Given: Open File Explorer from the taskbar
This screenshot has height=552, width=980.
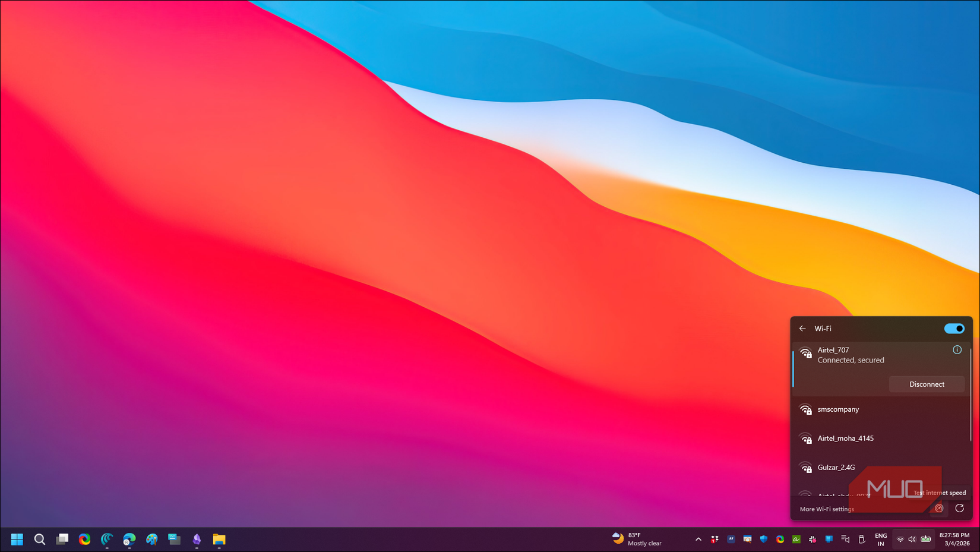Looking at the screenshot, I should tap(219, 540).
